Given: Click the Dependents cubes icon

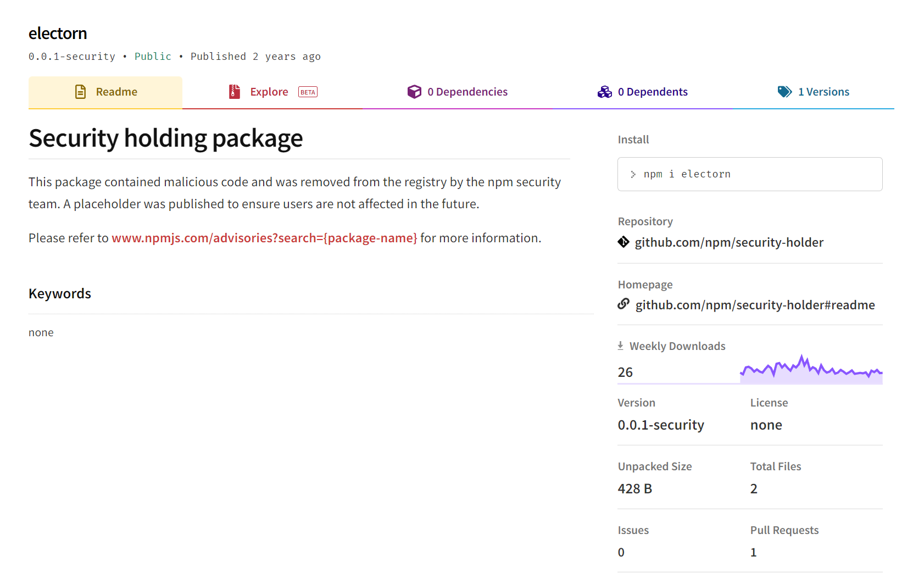Looking at the screenshot, I should click(605, 92).
